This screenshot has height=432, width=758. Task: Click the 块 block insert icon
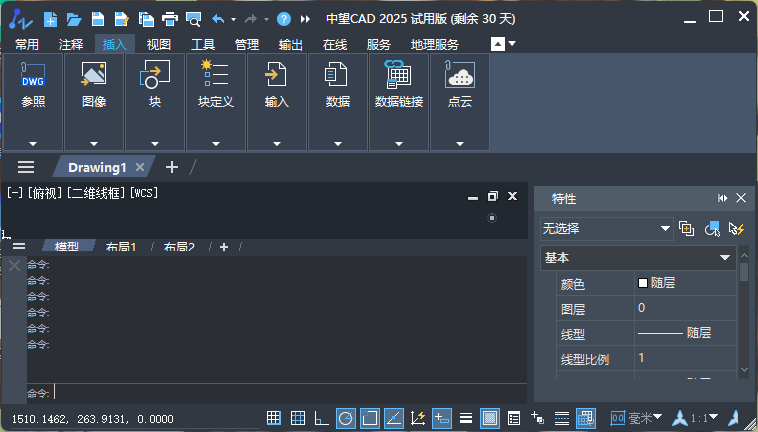[155, 75]
